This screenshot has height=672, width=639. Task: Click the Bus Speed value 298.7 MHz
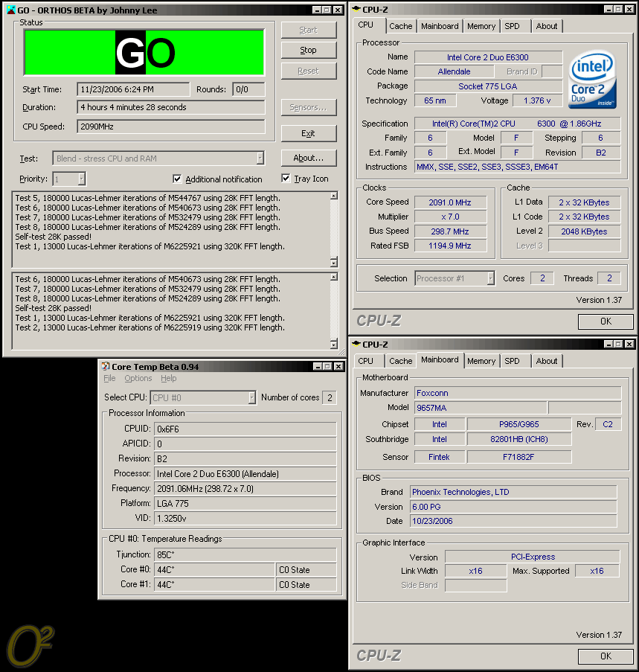point(450,231)
